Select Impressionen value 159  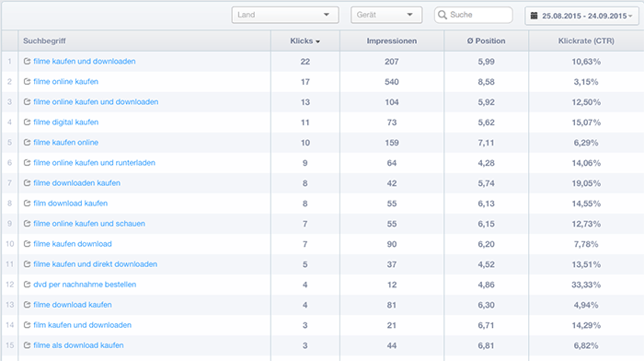392,143
